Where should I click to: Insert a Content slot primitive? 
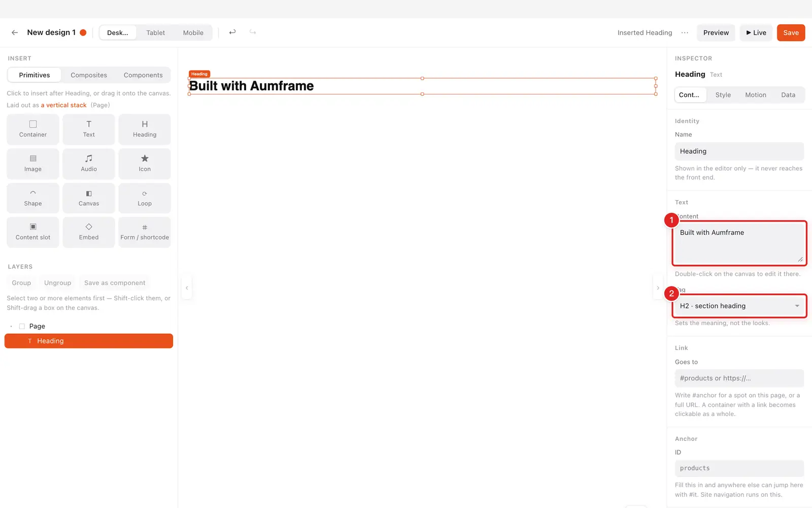[x=33, y=232]
